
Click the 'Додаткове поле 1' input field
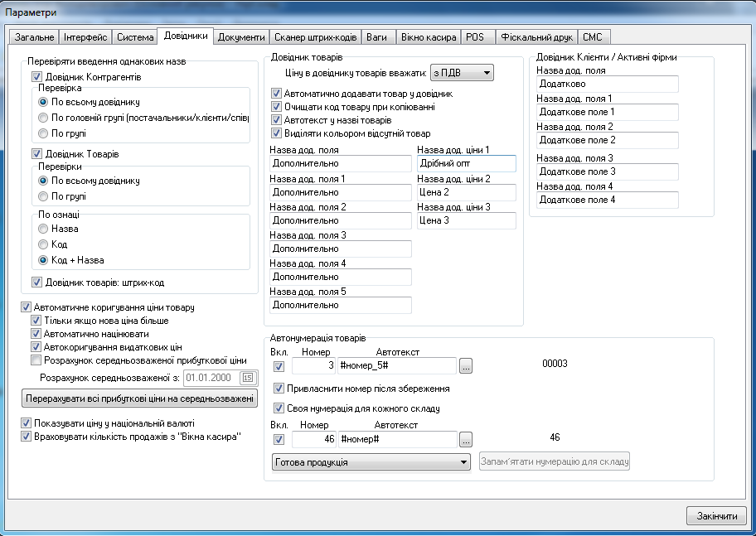point(607,112)
